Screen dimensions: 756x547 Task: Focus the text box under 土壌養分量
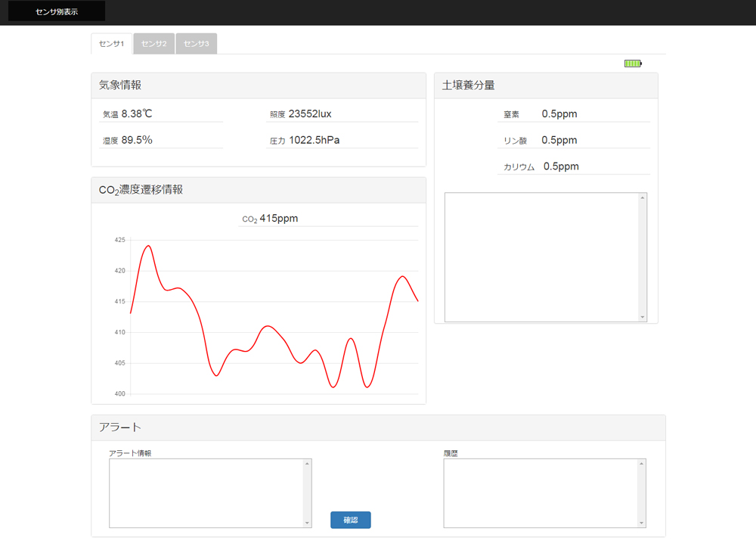coord(541,257)
